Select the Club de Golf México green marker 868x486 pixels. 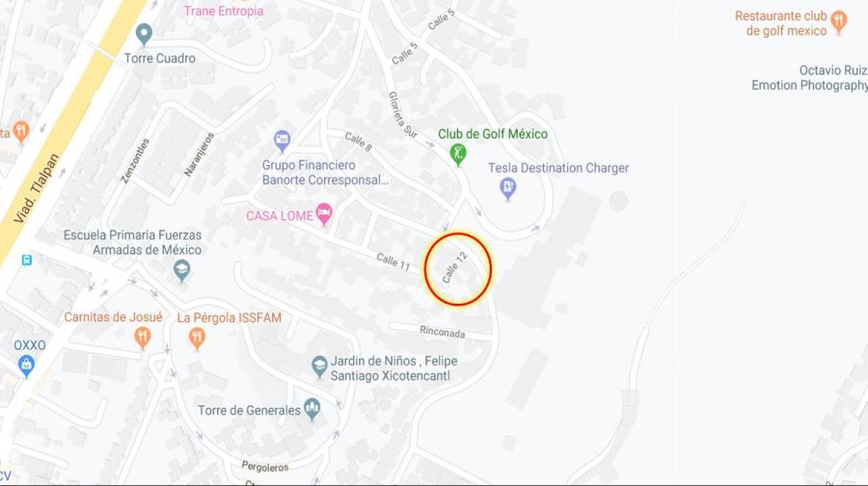pos(458,154)
